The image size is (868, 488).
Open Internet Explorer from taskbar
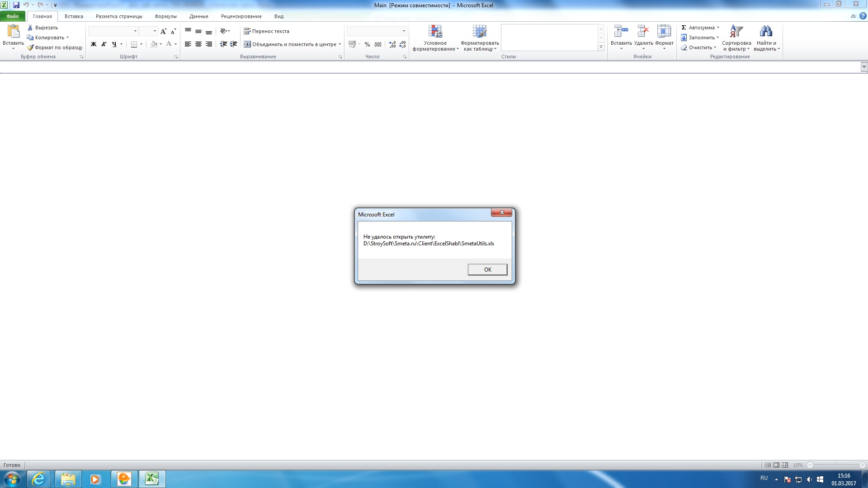(x=38, y=479)
